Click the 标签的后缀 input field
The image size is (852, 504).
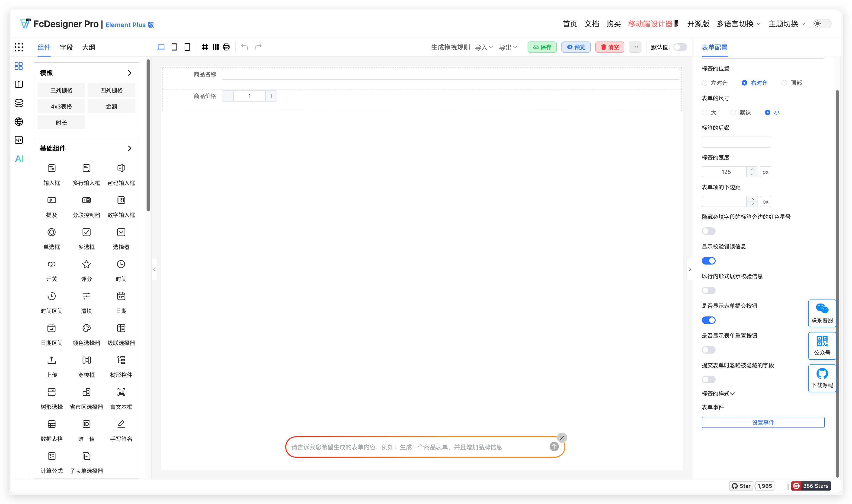click(x=736, y=142)
